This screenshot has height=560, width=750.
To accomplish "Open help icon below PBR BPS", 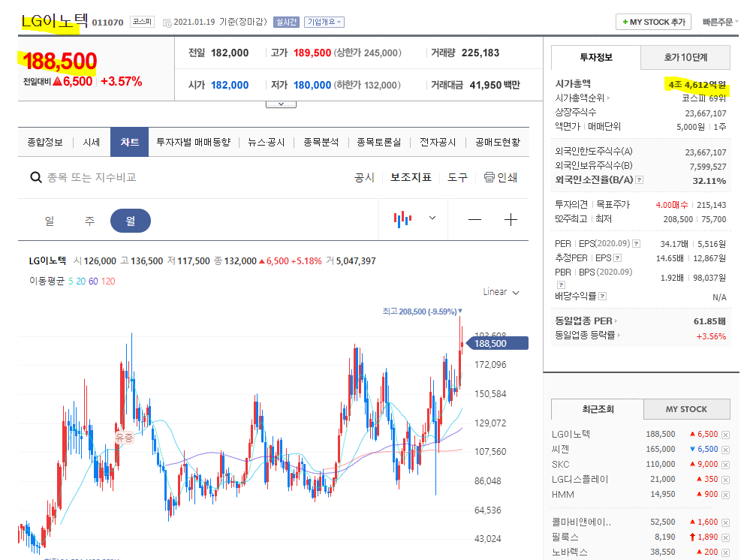I will (561, 285).
